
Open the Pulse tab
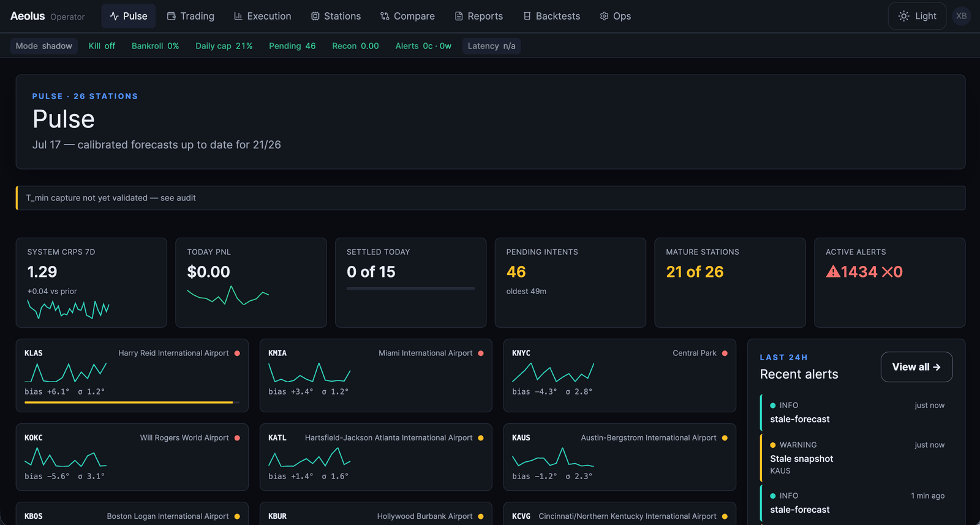point(129,16)
